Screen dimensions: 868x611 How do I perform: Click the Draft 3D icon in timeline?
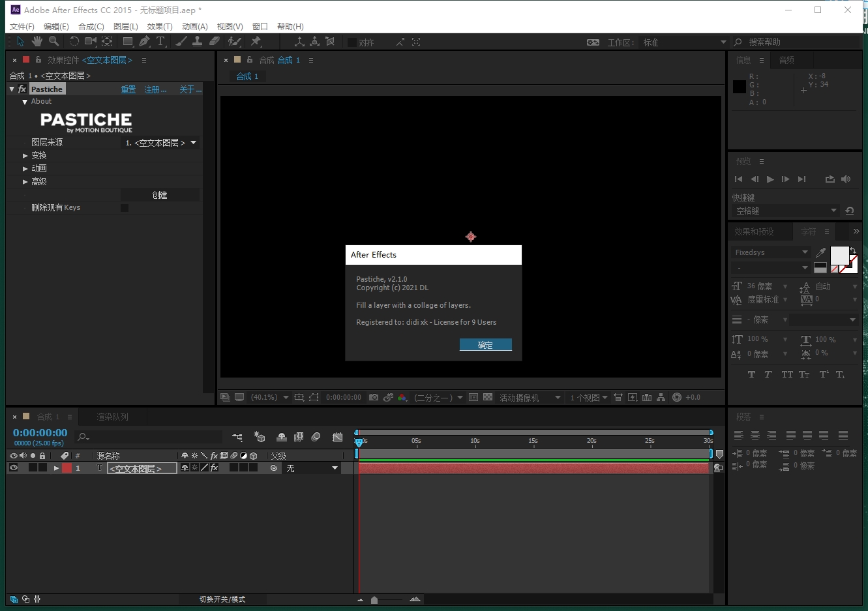point(260,437)
